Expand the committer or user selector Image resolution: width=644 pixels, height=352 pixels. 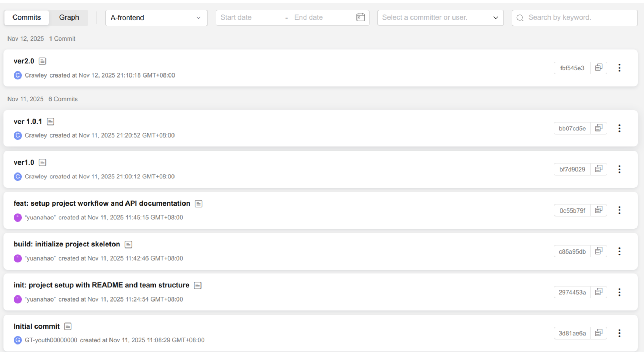click(440, 18)
